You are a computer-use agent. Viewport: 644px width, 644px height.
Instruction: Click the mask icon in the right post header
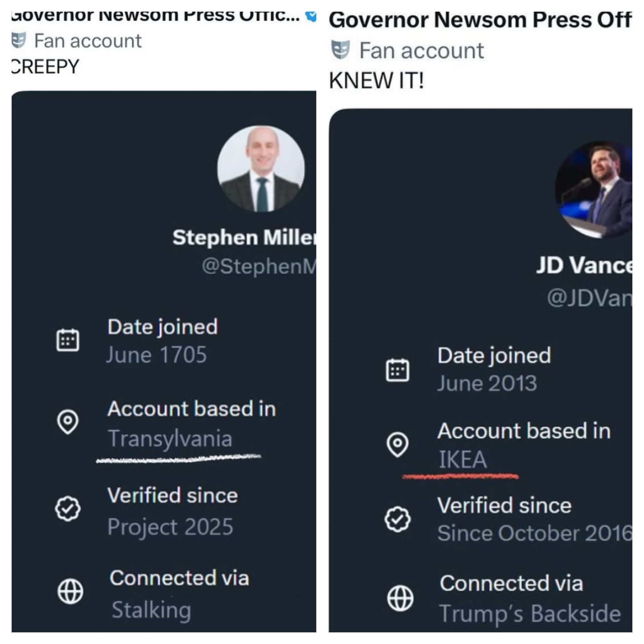pos(340,50)
